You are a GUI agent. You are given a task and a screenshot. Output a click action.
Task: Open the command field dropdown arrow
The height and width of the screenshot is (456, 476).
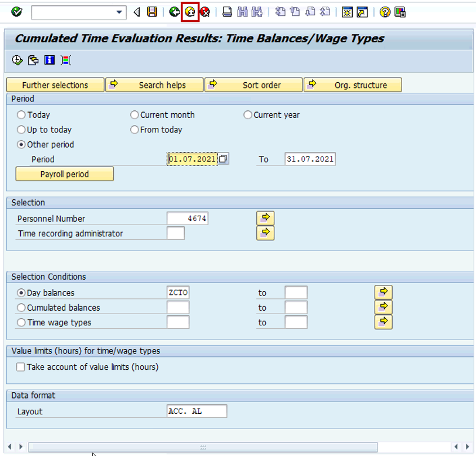(119, 12)
